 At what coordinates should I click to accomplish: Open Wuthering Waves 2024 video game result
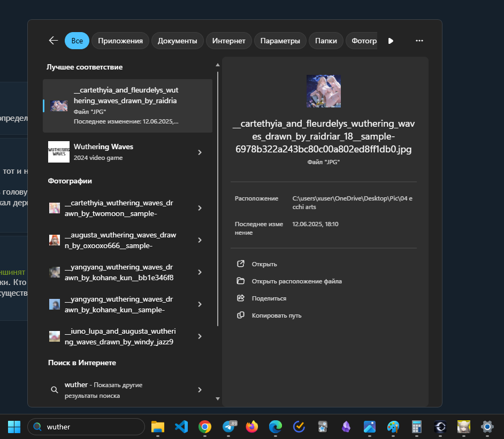(127, 152)
